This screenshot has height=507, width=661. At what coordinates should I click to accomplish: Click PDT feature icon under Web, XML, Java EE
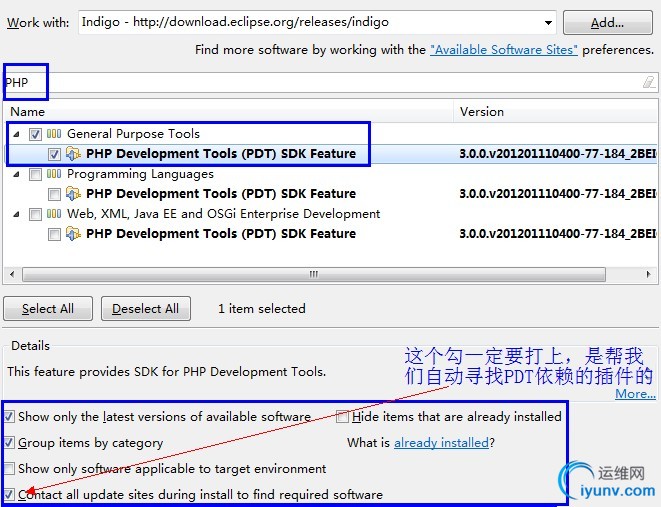click(x=73, y=233)
